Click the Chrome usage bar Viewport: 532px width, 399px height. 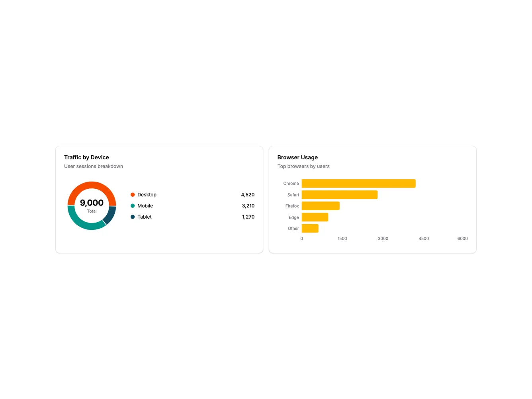[358, 183]
